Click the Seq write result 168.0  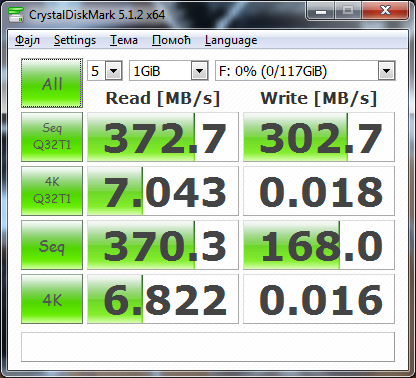click(319, 245)
